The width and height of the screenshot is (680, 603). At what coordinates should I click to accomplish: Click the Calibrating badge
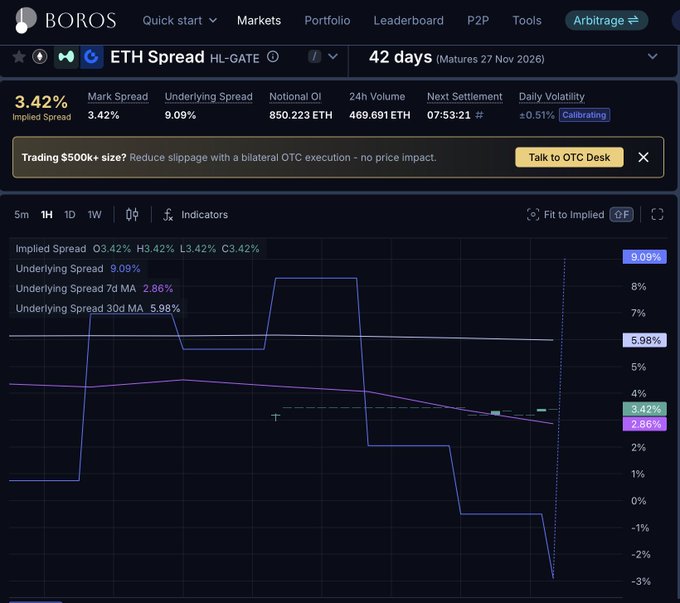(x=584, y=115)
